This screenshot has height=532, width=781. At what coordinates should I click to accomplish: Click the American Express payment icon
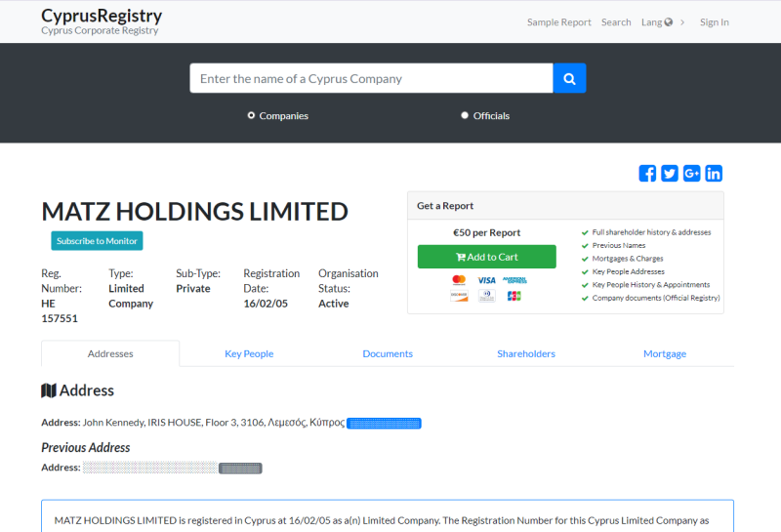(514, 280)
